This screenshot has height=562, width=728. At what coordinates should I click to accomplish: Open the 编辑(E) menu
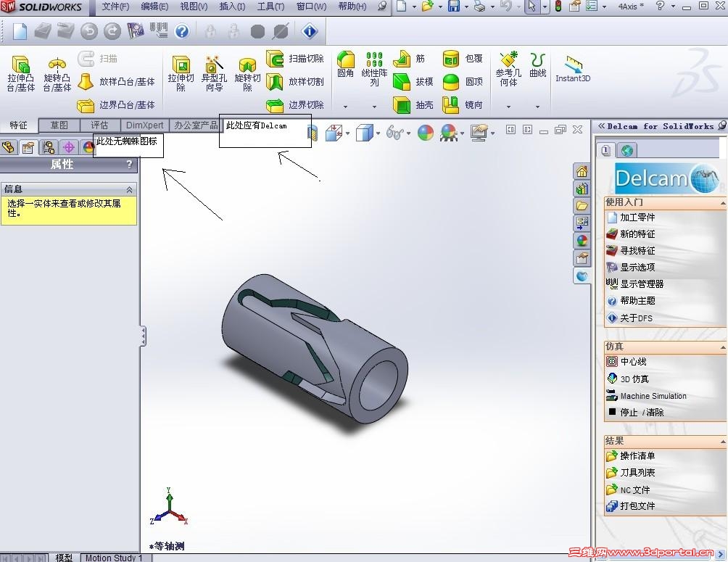pyautogui.click(x=154, y=7)
